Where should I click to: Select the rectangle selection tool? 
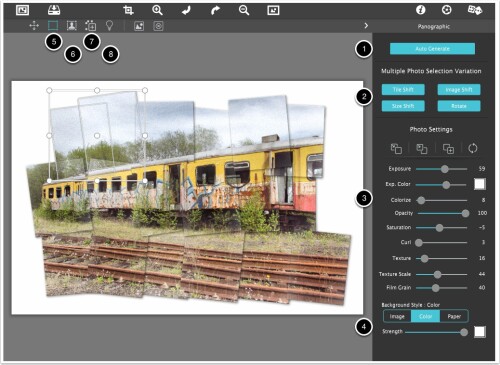tap(53, 25)
